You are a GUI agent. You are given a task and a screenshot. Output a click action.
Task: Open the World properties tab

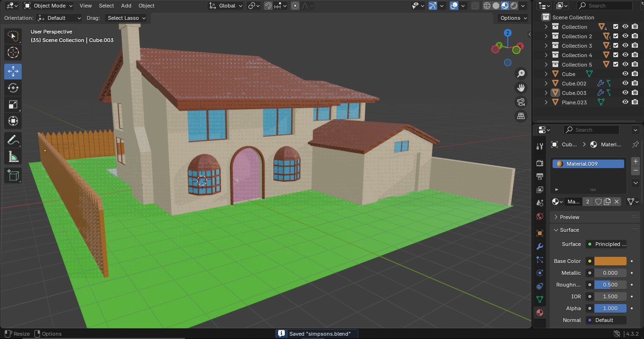(x=540, y=216)
